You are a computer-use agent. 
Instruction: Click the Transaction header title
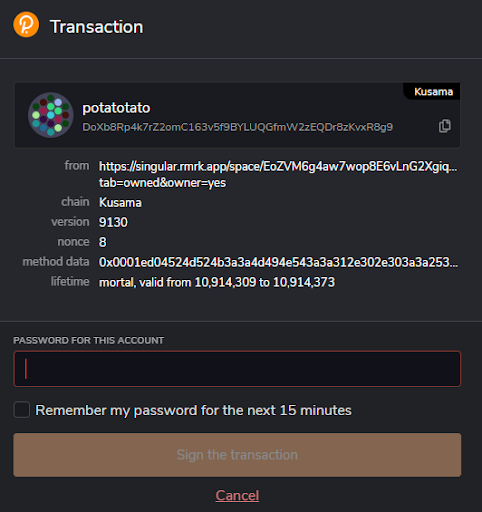pos(97,27)
